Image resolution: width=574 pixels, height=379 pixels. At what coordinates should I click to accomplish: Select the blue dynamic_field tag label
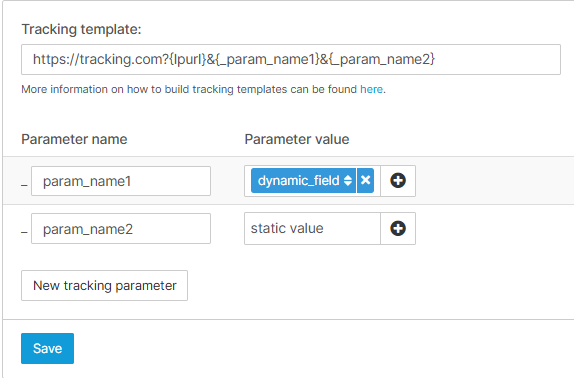pyautogui.click(x=298, y=181)
